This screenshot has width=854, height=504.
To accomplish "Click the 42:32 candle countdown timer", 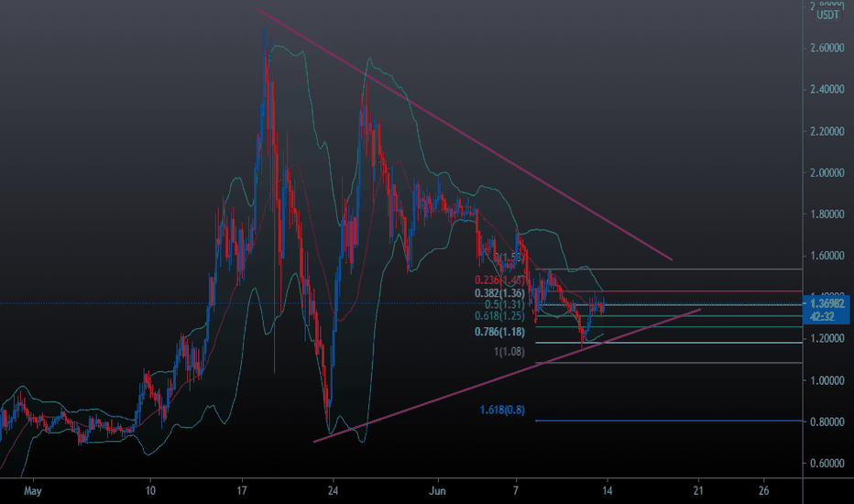I will point(823,316).
